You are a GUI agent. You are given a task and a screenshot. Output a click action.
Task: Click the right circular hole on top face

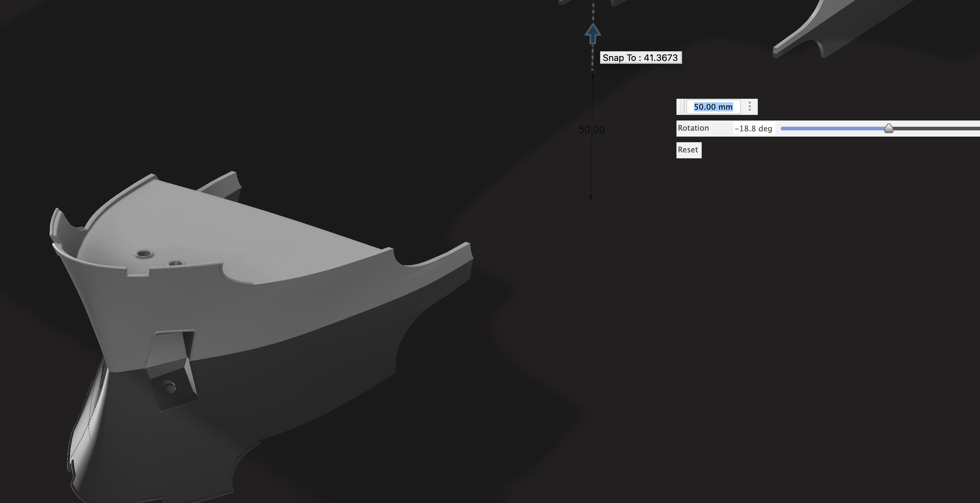click(x=176, y=263)
